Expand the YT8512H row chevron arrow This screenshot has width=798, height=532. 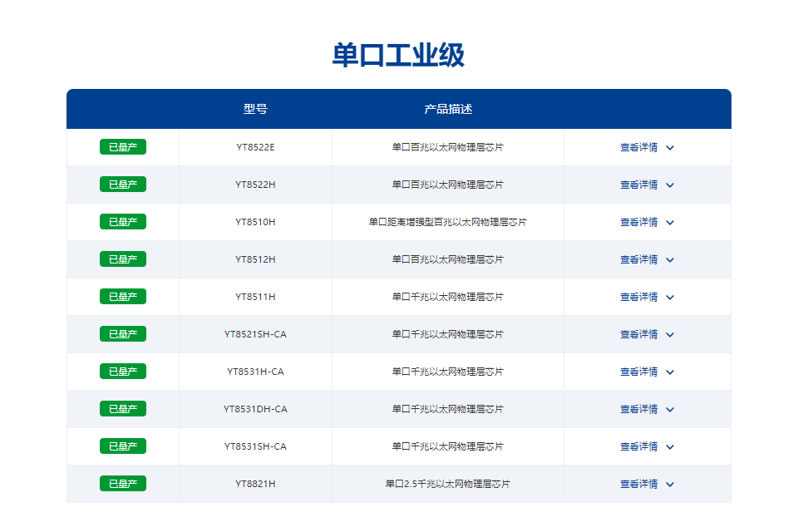670,259
